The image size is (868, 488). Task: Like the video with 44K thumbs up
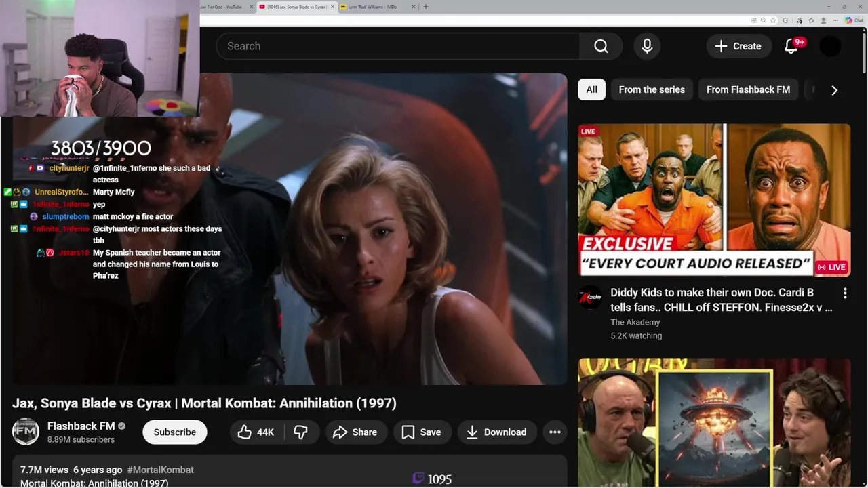tap(256, 432)
